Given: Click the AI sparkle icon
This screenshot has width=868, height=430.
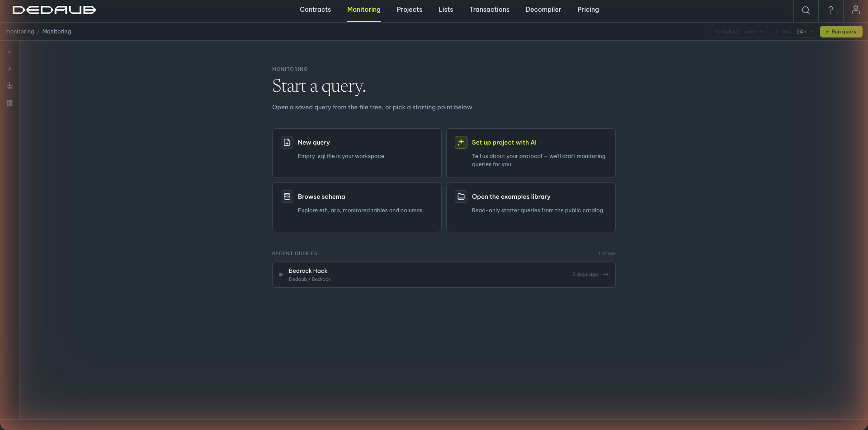Looking at the screenshot, I should (461, 142).
